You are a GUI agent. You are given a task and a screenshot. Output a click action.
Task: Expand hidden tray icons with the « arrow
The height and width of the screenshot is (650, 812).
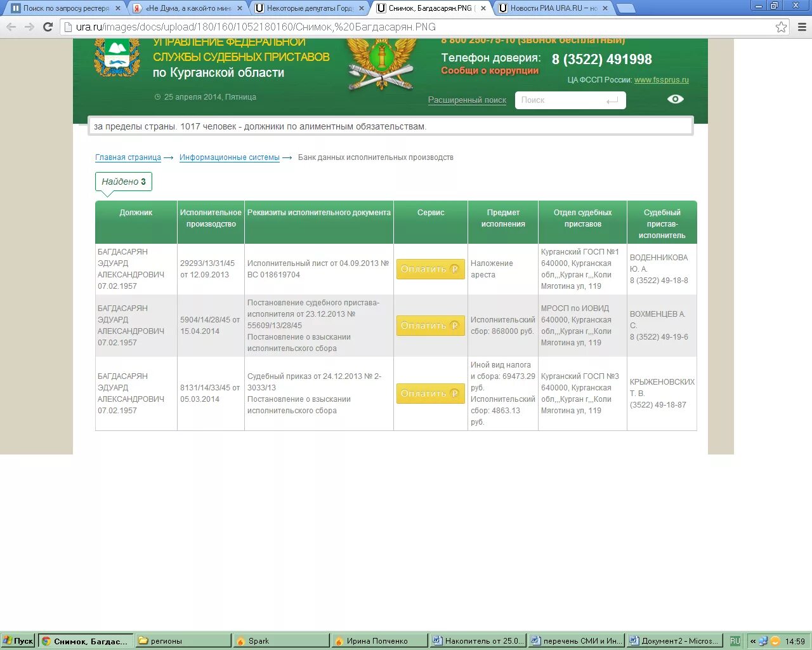tap(753, 641)
